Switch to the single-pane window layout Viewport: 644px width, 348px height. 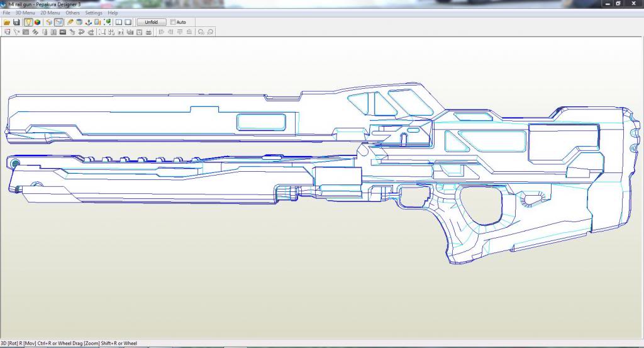pyautogui.click(x=128, y=22)
